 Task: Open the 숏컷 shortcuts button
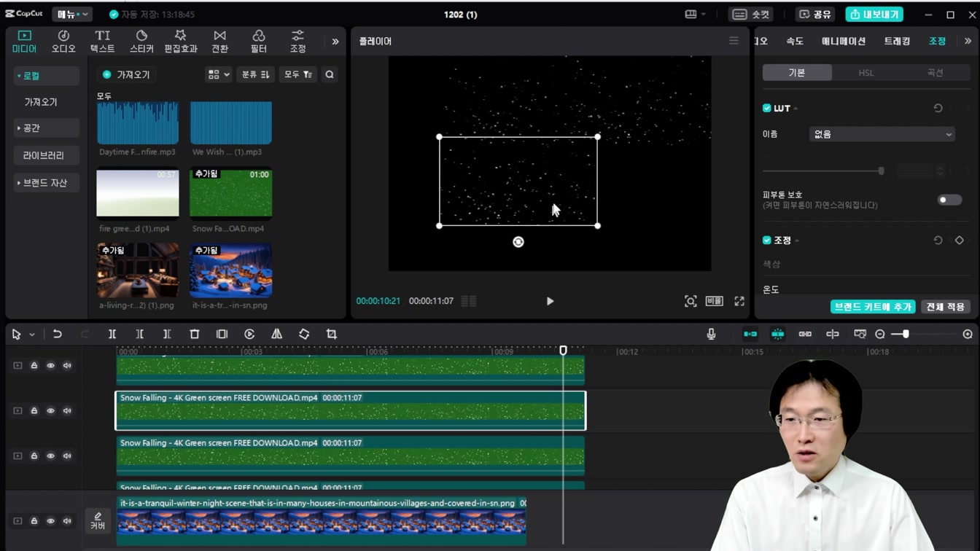[x=752, y=14]
